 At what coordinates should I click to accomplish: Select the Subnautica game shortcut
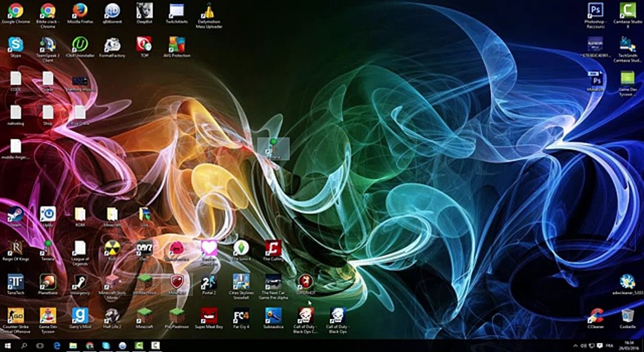[x=273, y=318]
